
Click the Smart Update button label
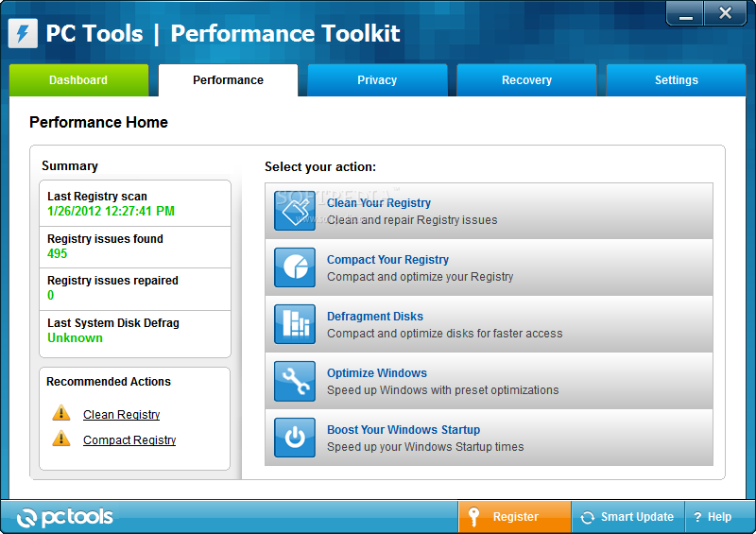[637, 517]
